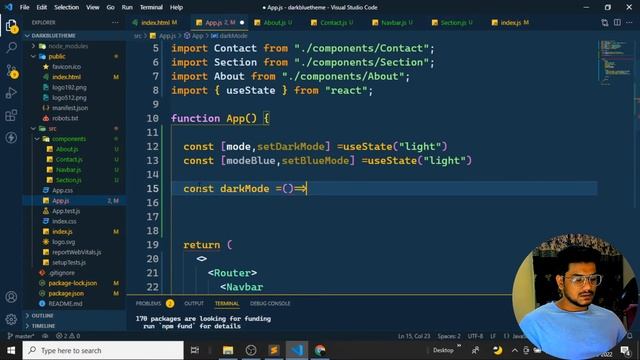This screenshot has width=640, height=360.
Task: Open the View menu
Action: tap(93, 7)
